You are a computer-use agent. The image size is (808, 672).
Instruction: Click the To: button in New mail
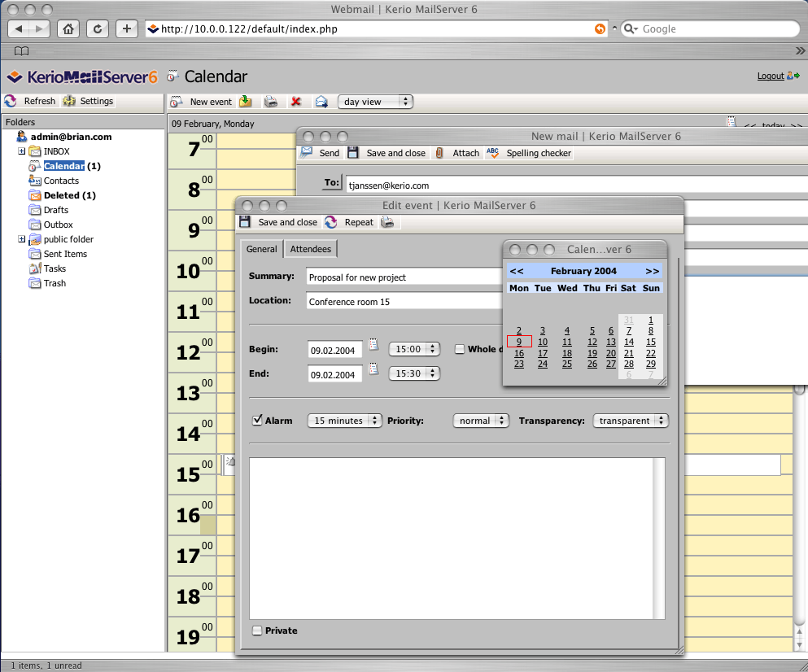click(332, 182)
